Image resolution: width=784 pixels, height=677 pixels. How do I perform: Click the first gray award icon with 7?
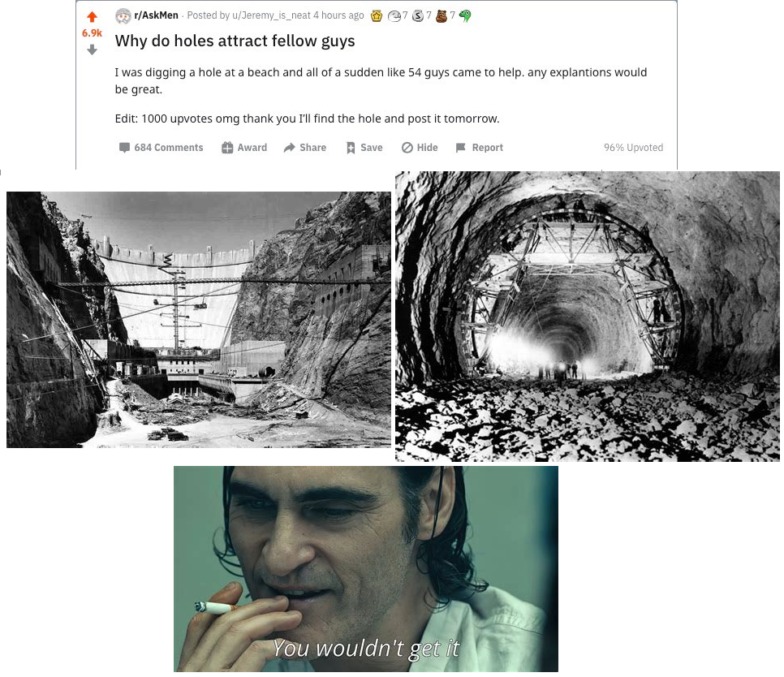394,16
